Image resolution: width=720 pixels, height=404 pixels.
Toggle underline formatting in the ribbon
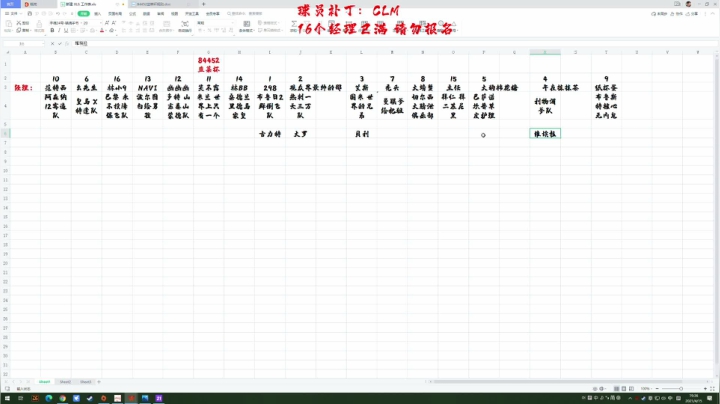point(66,30)
